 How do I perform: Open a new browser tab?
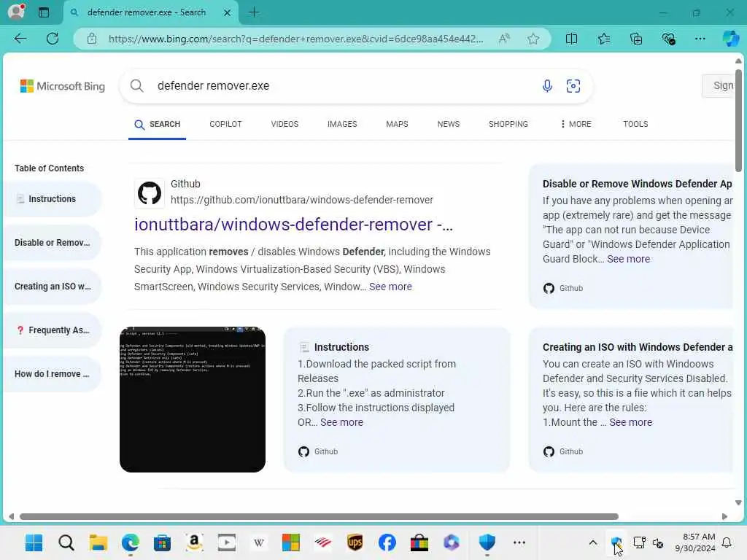point(254,12)
